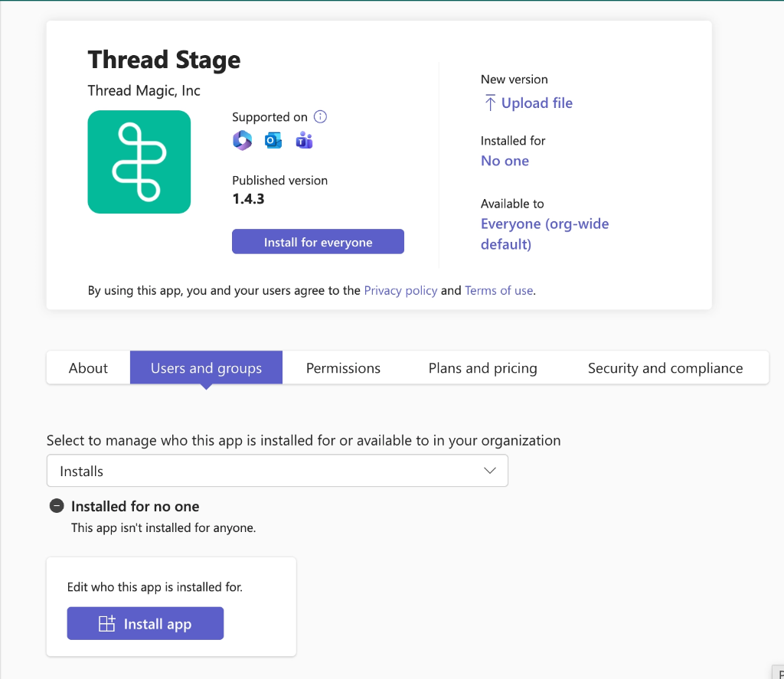The height and width of the screenshot is (679, 784).
Task: Click Install for everyone button
Action: point(318,242)
